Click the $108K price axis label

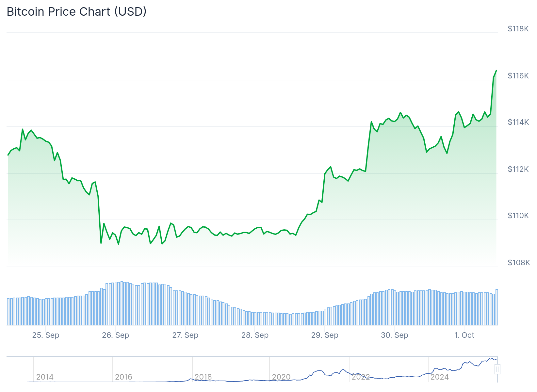519,263
